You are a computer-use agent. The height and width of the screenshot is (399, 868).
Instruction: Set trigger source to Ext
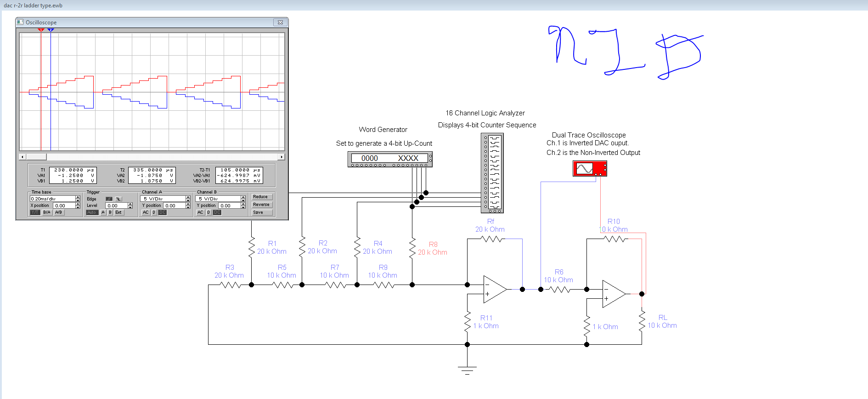[x=118, y=212]
